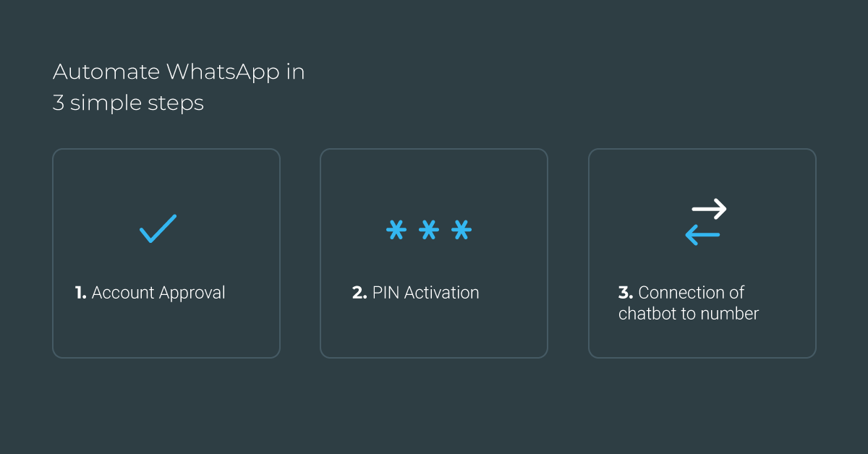Viewport: 868px width, 454px height.
Task: Click the 'Account Approval' label text
Action: 159,293
